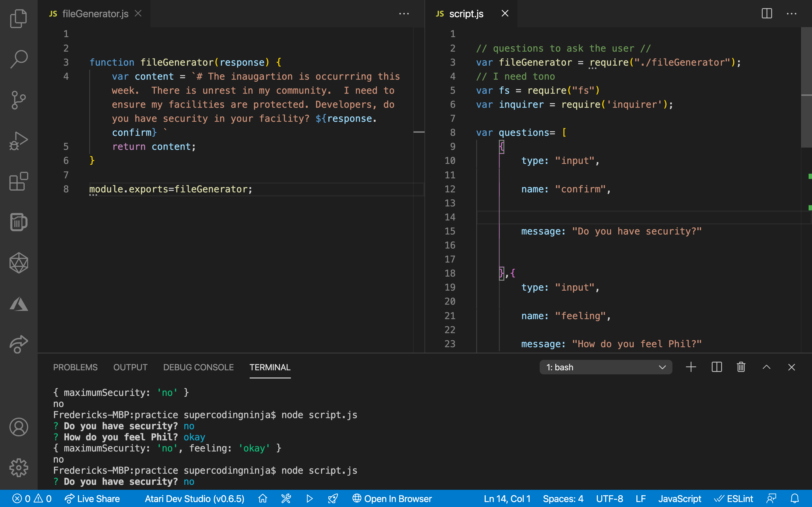
Task: Click the Manage gear icon
Action: point(18,467)
